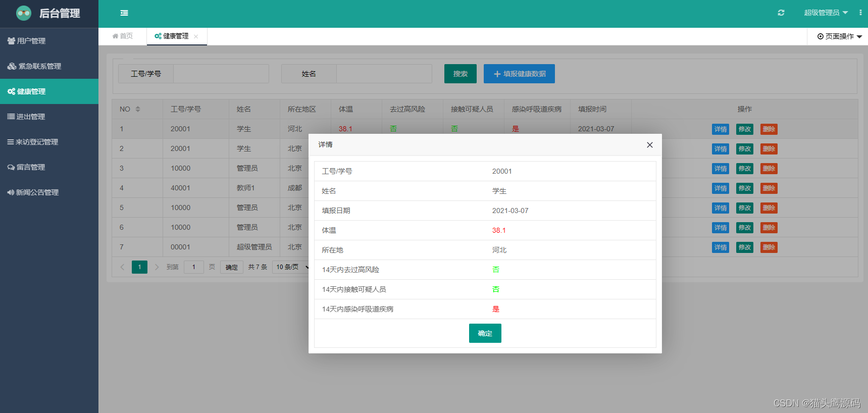
Task: Click 修改 for row 4 教师1
Action: 745,188
